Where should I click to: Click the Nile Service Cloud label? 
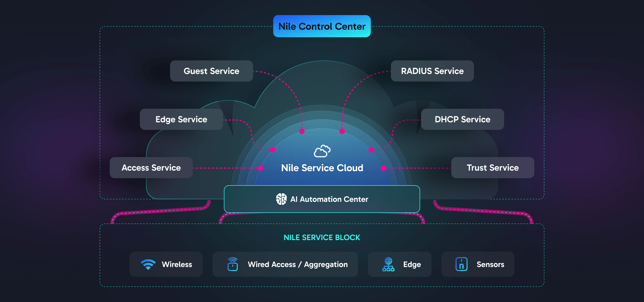pos(322,168)
